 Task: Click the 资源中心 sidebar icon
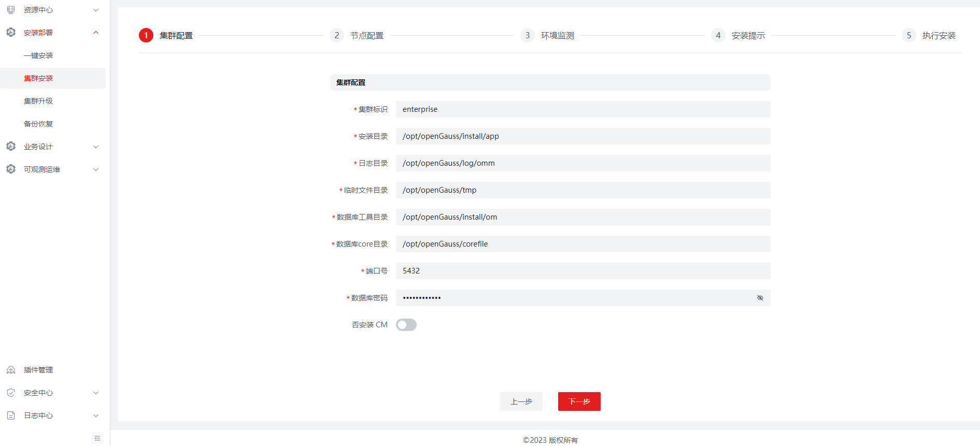11,10
